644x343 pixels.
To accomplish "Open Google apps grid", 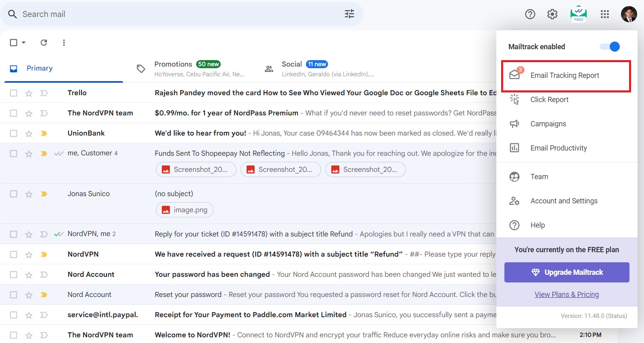I will (605, 14).
